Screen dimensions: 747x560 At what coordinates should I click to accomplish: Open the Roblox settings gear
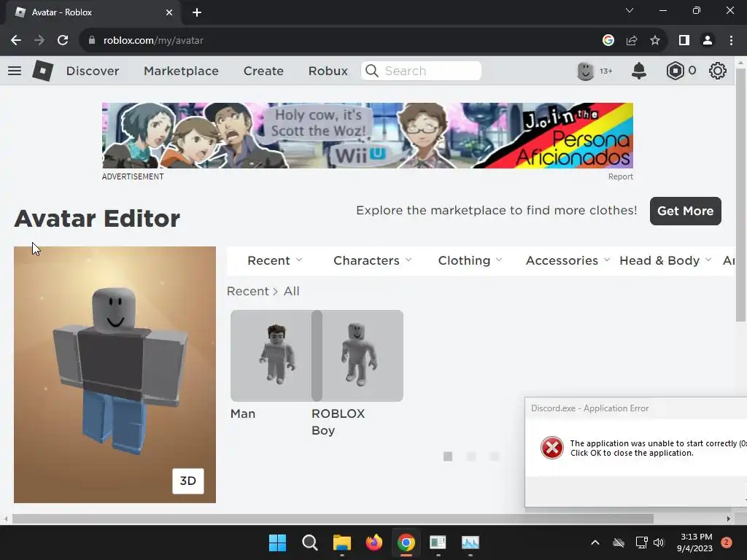(x=718, y=71)
